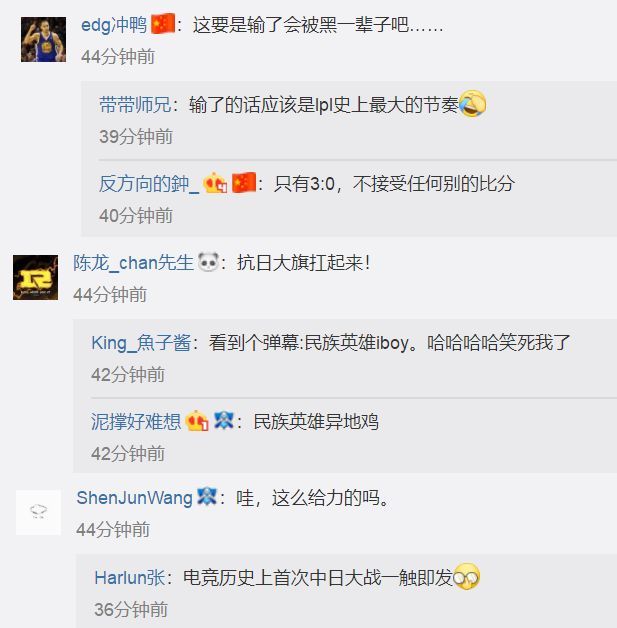Open 陈龙_chan先生 RNG logo avatar
617x628 pixels.
point(35,277)
